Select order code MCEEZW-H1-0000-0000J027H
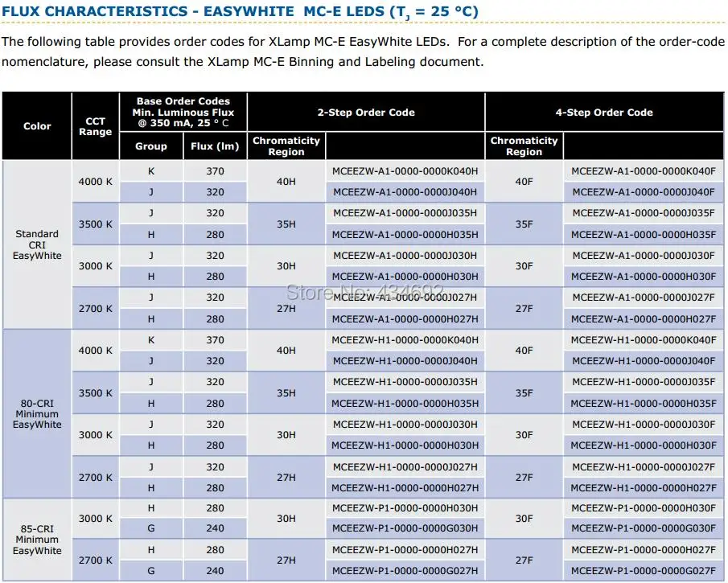This screenshot has height=583, width=728. tap(405, 467)
